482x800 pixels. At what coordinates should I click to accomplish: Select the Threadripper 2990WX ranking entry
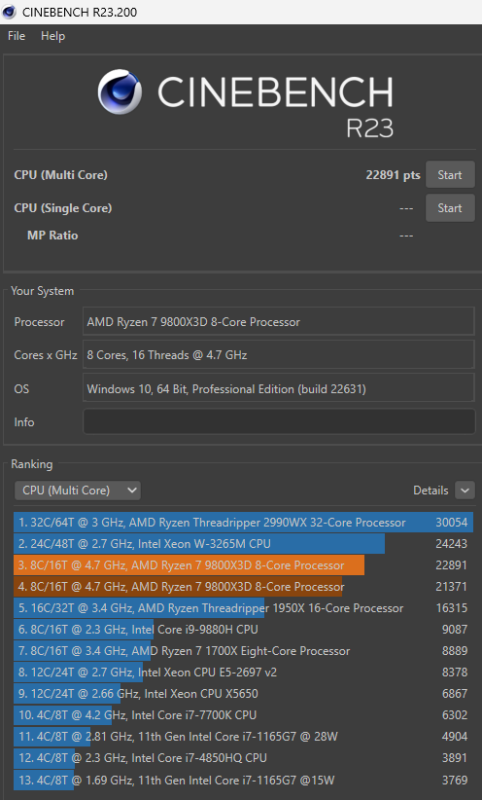[x=243, y=522]
